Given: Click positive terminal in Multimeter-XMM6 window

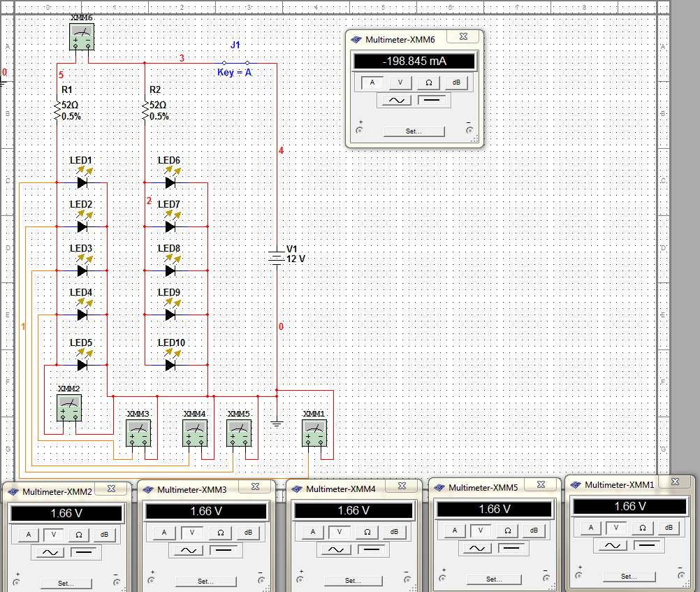Looking at the screenshot, I should [x=359, y=131].
